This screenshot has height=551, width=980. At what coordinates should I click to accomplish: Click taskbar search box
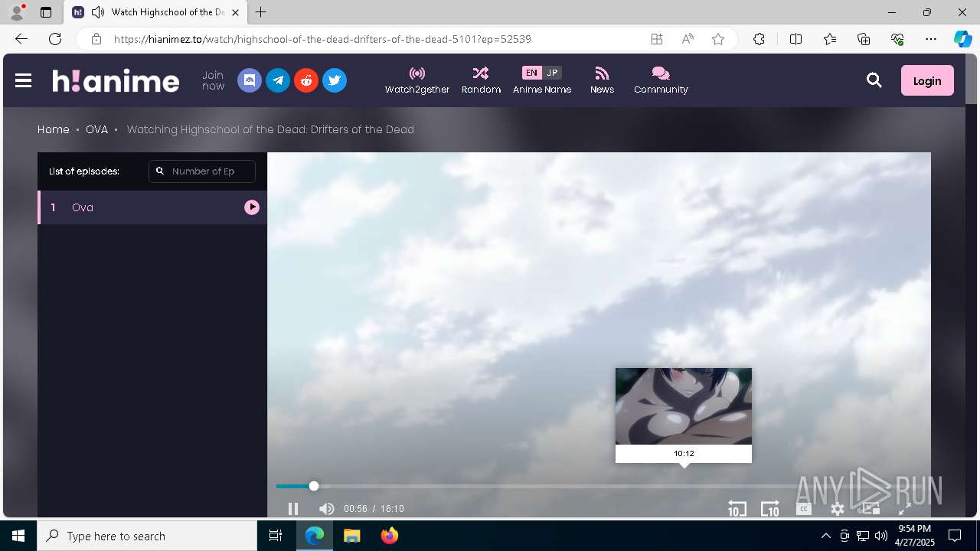click(x=147, y=536)
